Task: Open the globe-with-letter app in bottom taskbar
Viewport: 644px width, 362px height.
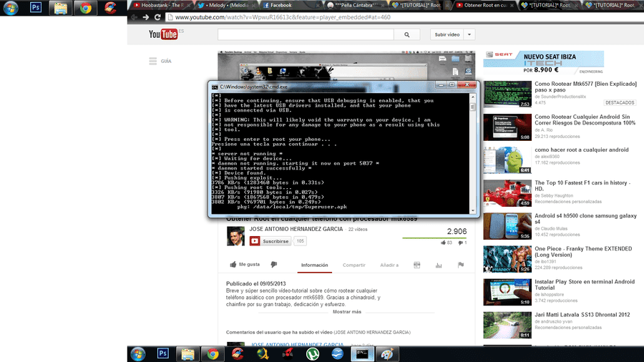Action: pyautogui.click(x=263, y=354)
